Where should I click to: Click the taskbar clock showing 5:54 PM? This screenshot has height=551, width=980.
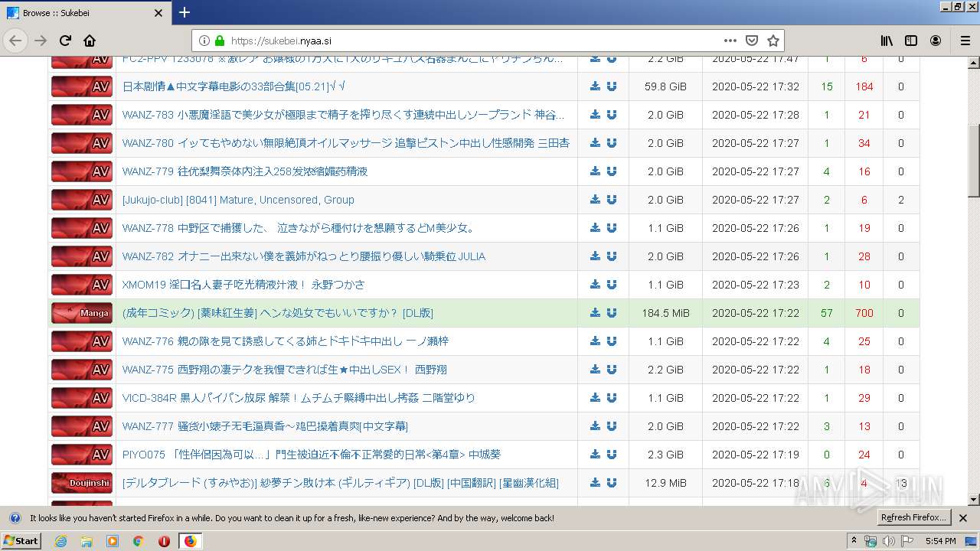click(940, 541)
